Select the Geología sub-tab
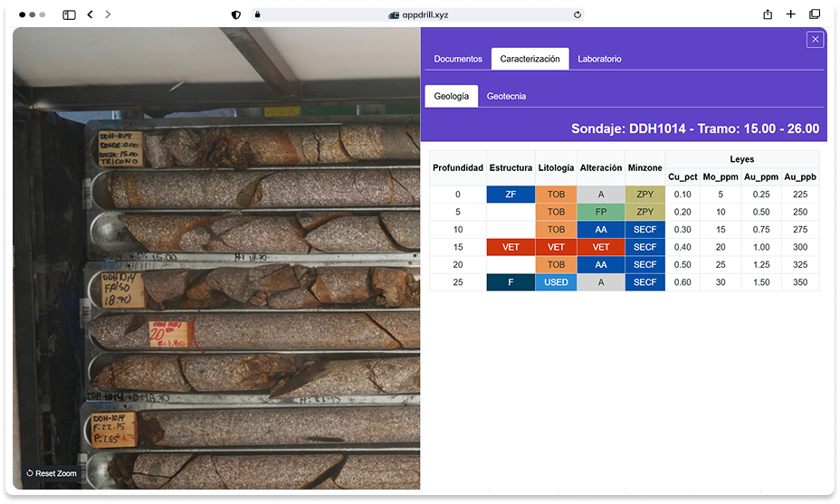 click(x=451, y=96)
